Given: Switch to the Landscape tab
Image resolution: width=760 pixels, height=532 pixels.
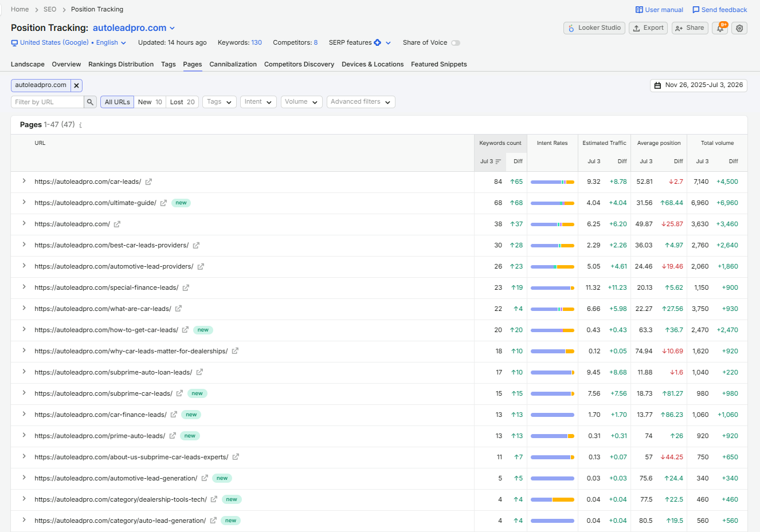Looking at the screenshot, I should [x=28, y=64].
